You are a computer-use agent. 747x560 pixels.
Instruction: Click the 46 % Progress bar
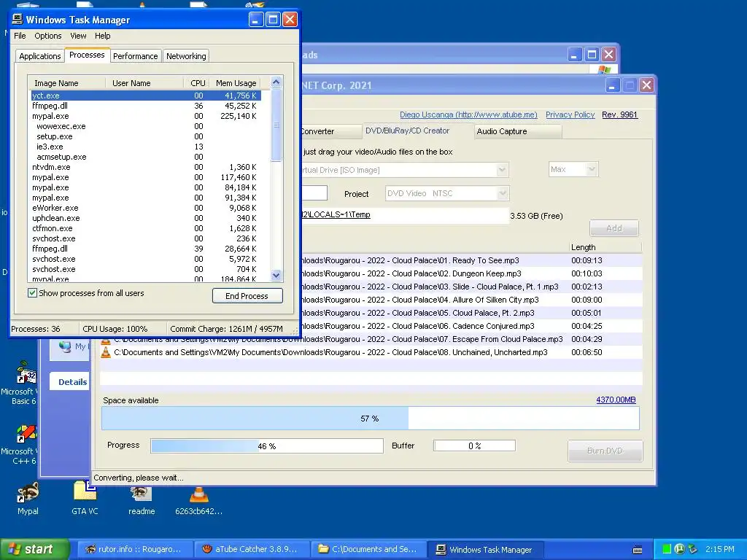267,446
